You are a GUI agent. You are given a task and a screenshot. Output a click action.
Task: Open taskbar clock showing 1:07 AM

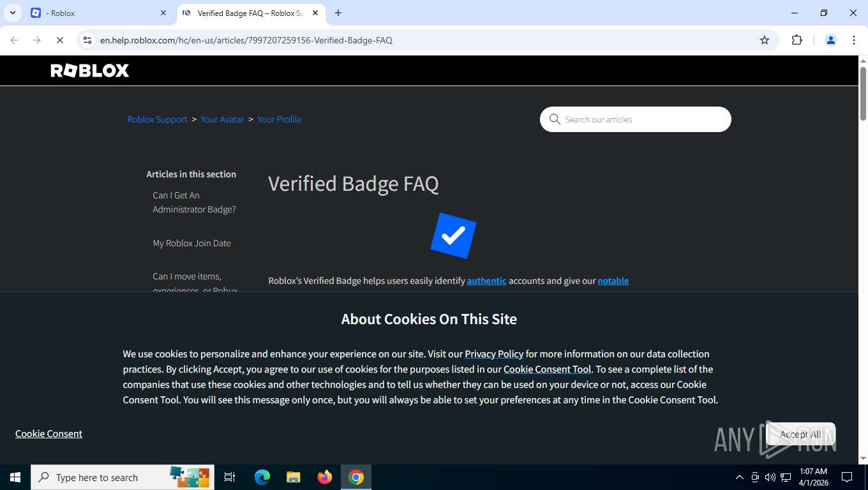pos(813,477)
